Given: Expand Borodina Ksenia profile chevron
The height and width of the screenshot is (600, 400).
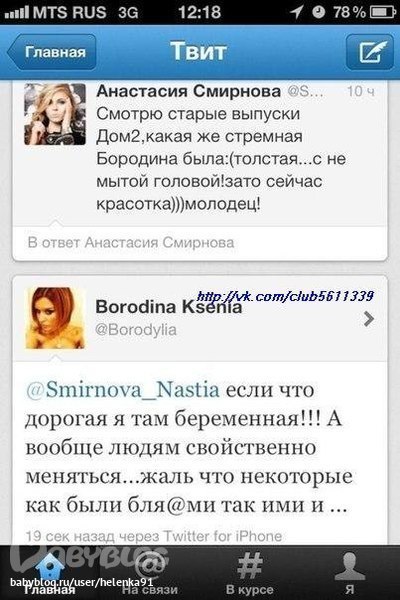Looking at the screenshot, I should point(368,318).
